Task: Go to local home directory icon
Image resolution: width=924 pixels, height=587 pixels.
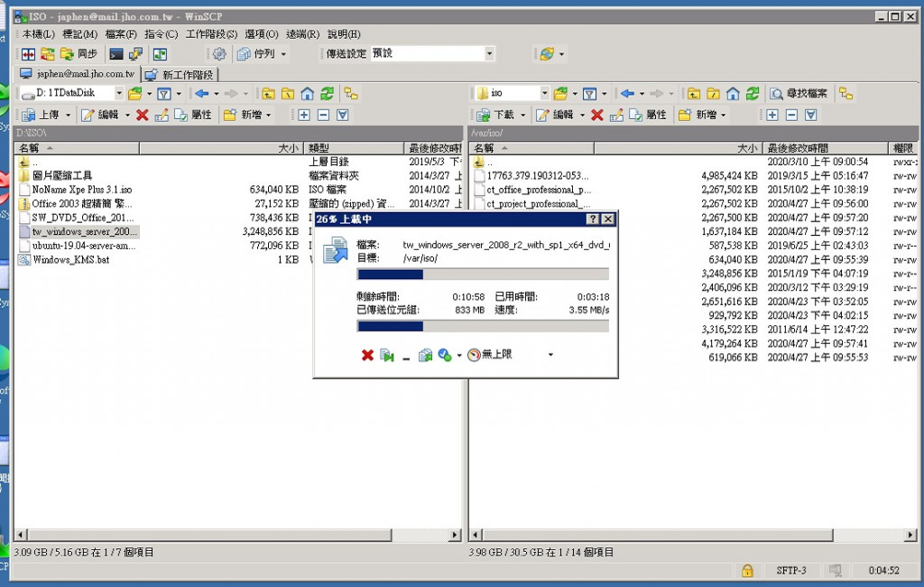Action: tap(307, 93)
